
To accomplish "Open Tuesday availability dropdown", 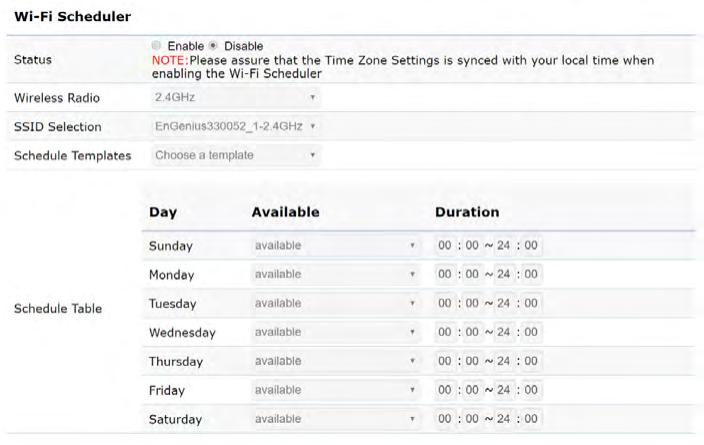I will click(x=335, y=303).
